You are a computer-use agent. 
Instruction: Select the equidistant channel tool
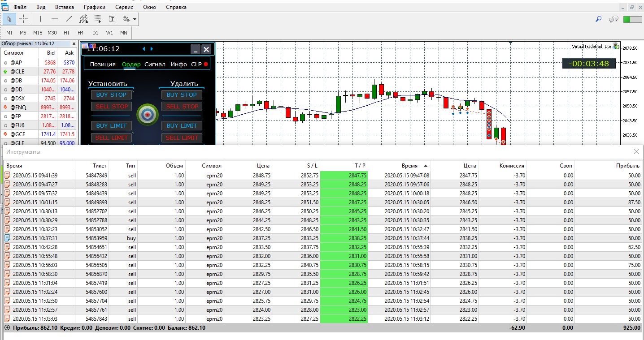[83, 19]
